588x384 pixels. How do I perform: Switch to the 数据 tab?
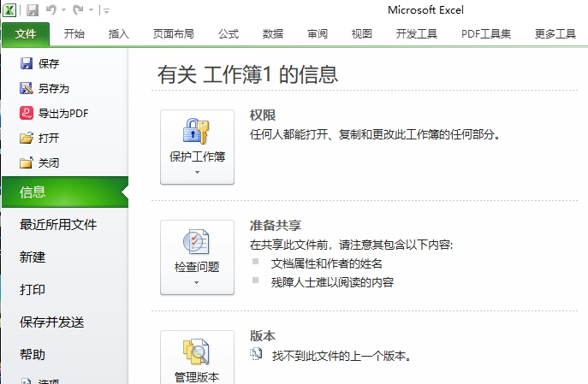273,34
